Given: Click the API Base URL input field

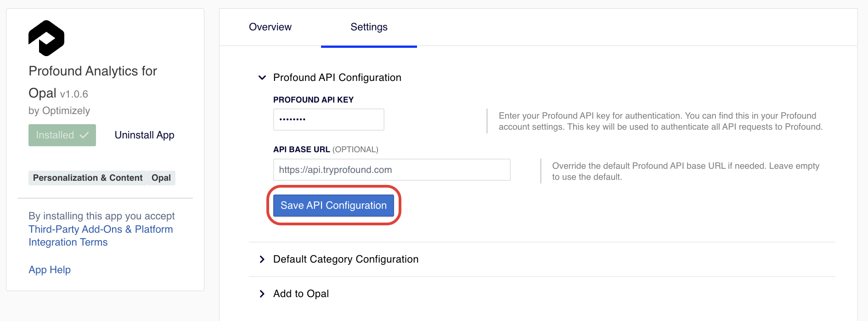Looking at the screenshot, I should tap(391, 170).
